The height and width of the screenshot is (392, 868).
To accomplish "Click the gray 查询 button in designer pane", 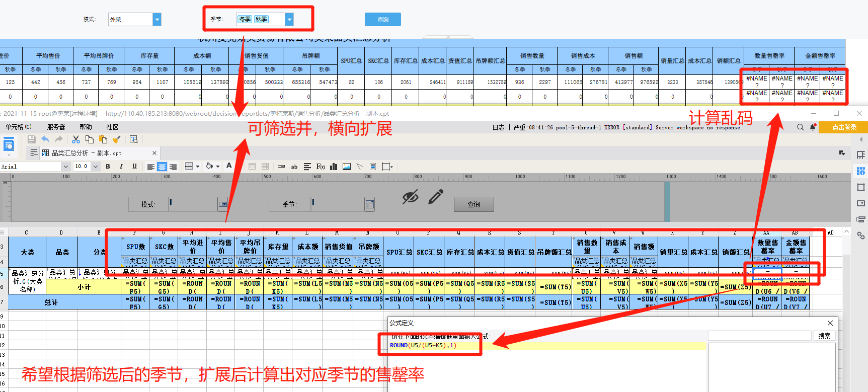I will pos(474,204).
